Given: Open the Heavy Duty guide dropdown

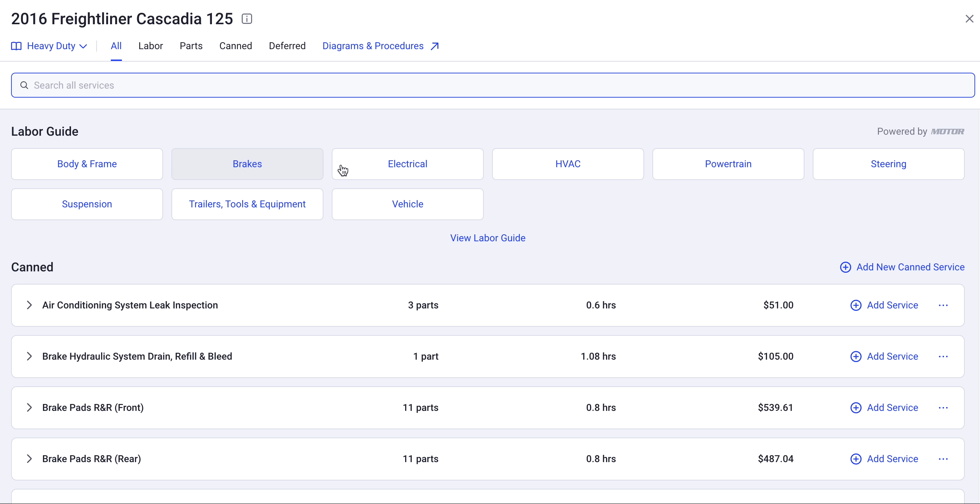Looking at the screenshot, I should (50, 46).
